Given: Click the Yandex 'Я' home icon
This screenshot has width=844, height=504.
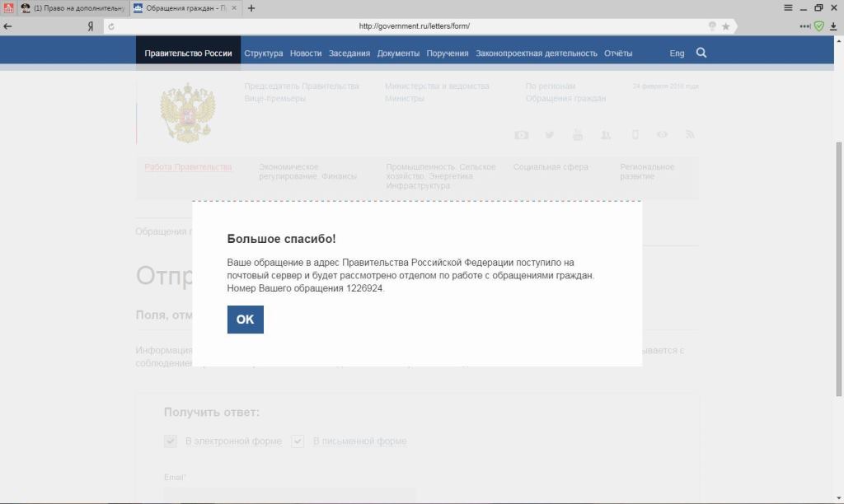Looking at the screenshot, I should 91,26.
